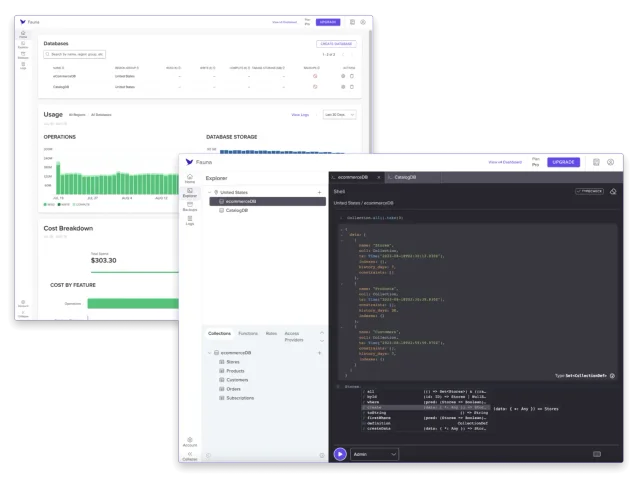Screen dimensions: 638x478
Task: Open the Admin role dropdown
Action: [376, 453]
